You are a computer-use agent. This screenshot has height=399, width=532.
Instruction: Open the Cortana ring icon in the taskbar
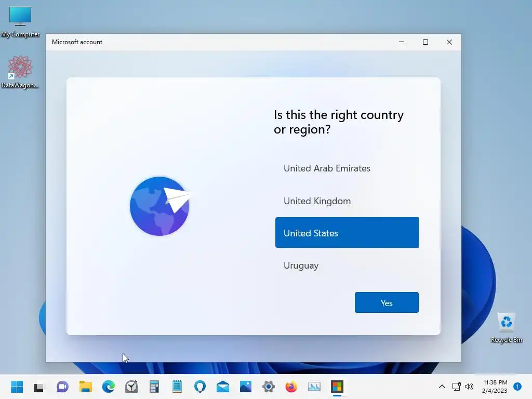pos(200,387)
